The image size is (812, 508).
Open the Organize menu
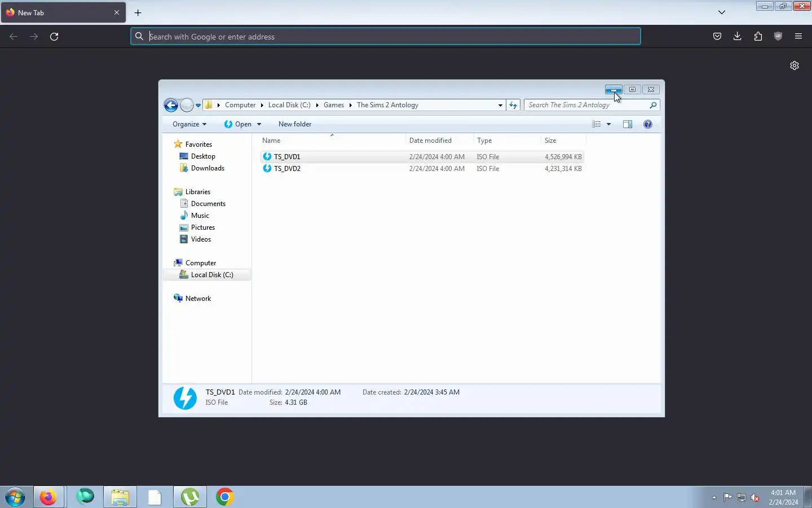coord(189,124)
